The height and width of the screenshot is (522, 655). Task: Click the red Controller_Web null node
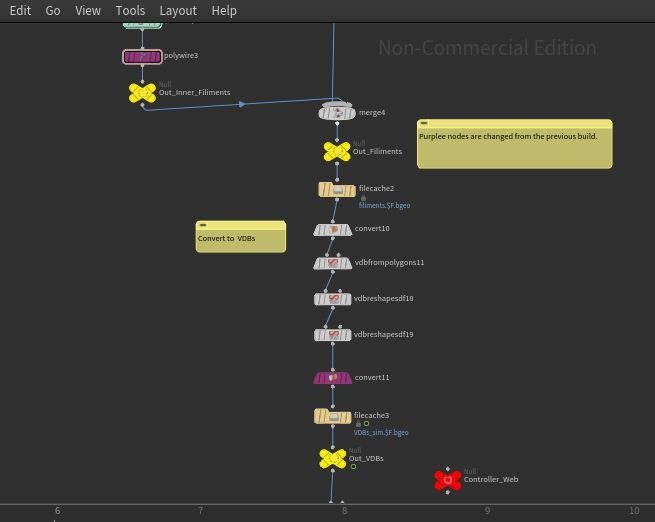(x=447, y=480)
